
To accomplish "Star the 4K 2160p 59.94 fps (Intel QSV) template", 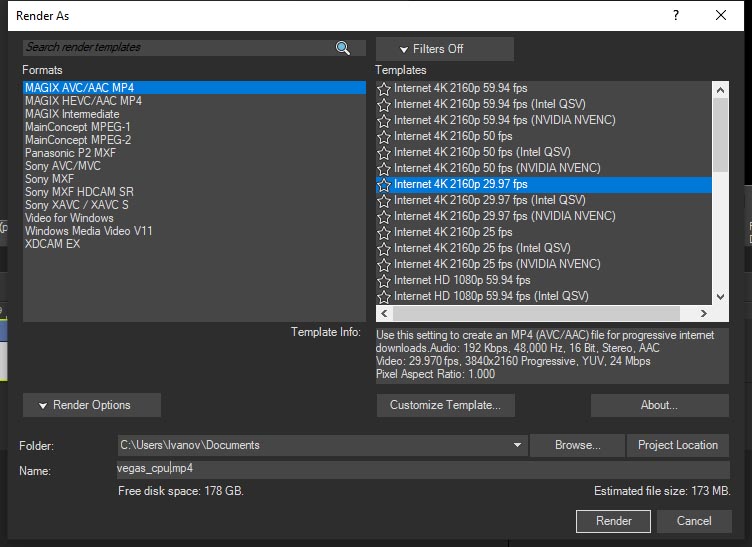I will [384, 105].
